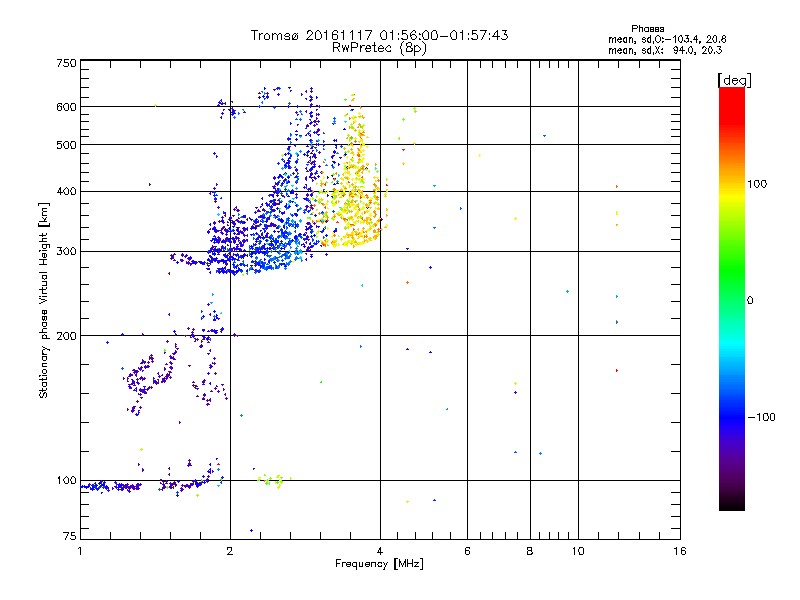Click x-axis tick label '10'
The width and height of the screenshot is (800, 600).
[x=578, y=551]
